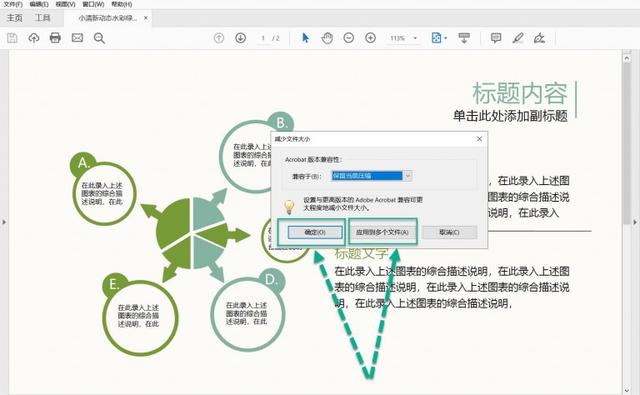Image resolution: width=640 pixels, height=395 pixels.
Task: Click the scrollbar down arrow
Action: 627,391
